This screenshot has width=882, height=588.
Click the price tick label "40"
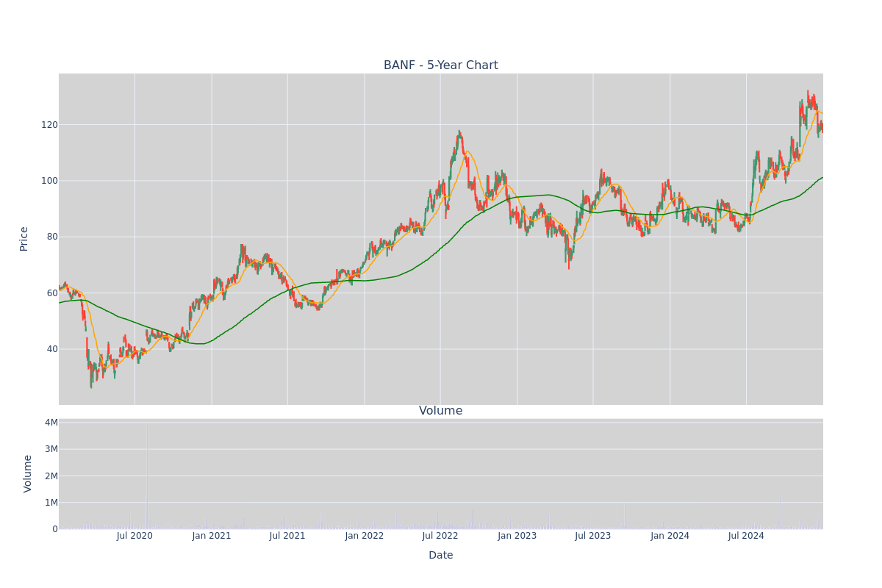click(x=51, y=349)
